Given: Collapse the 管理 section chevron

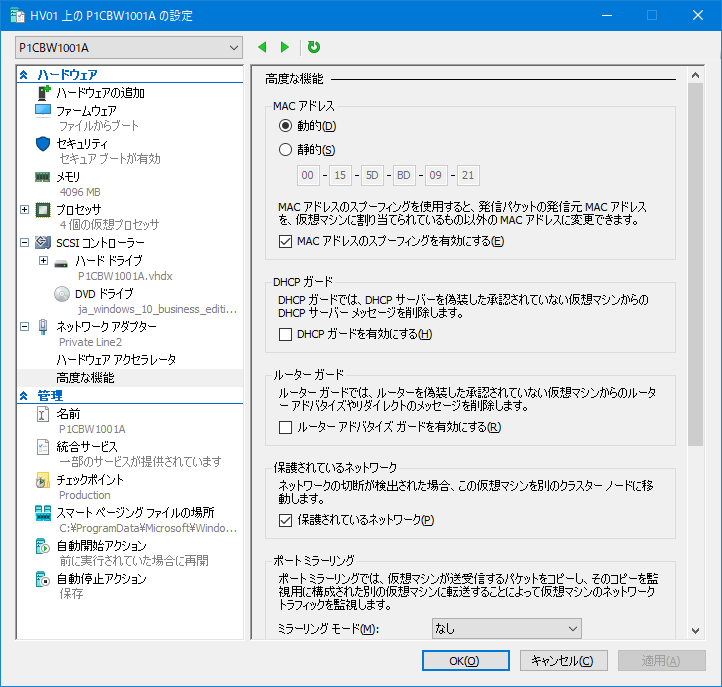Looking at the screenshot, I should [x=24, y=396].
